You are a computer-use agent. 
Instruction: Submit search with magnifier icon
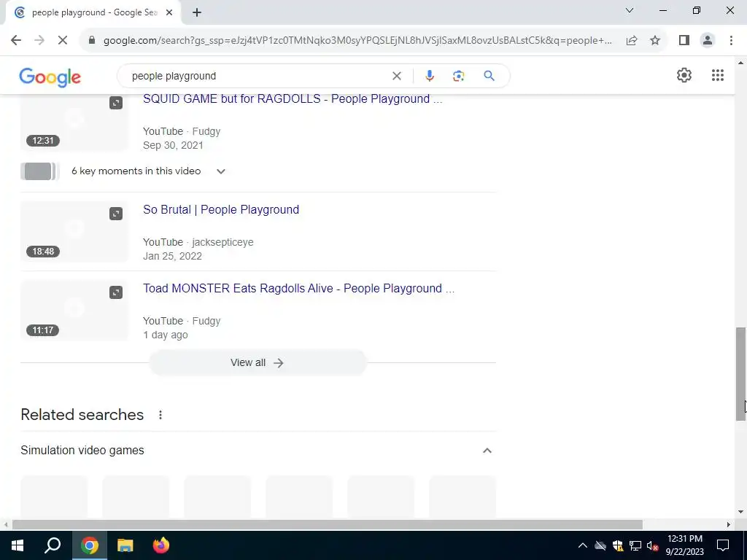click(x=489, y=76)
